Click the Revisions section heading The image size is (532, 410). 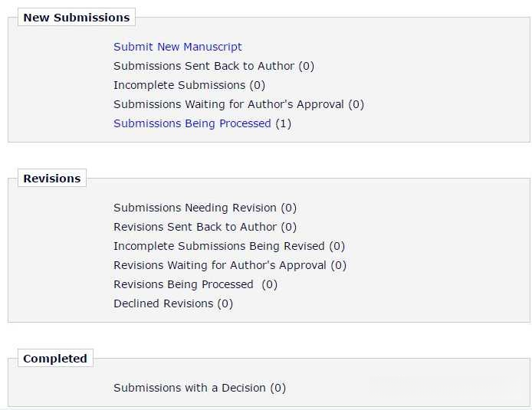pos(51,179)
